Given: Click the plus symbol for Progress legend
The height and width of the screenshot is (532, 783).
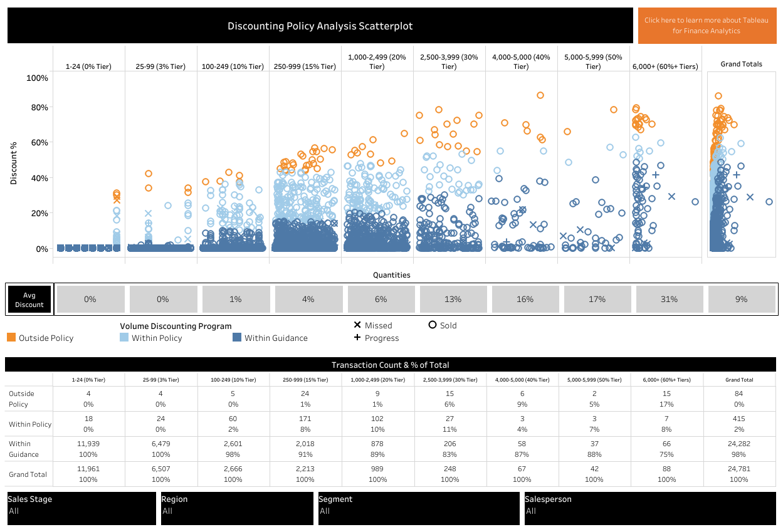Looking at the screenshot, I should click(358, 338).
